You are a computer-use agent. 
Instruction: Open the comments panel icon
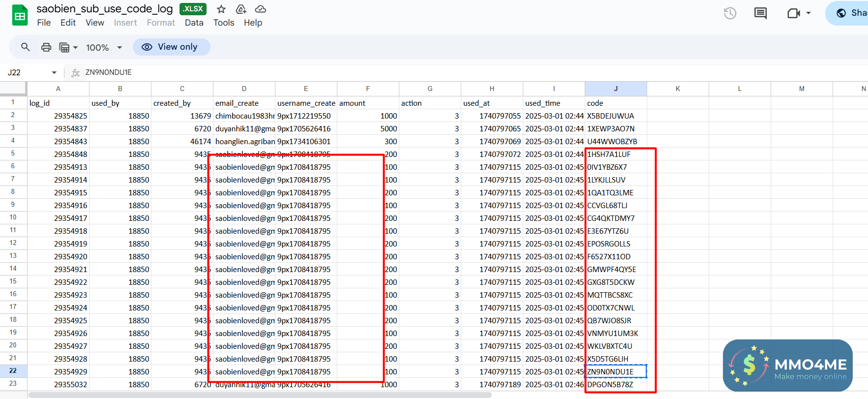760,13
